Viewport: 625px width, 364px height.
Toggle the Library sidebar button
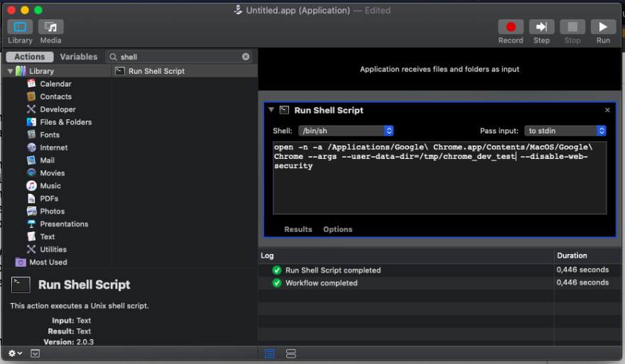(x=20, y=27)
